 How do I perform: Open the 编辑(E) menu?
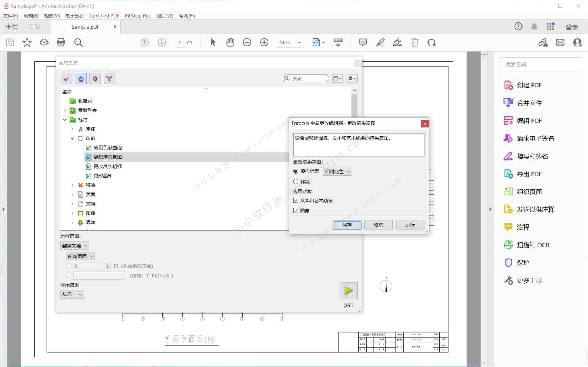pyautogui.click(x=31, y=16)
